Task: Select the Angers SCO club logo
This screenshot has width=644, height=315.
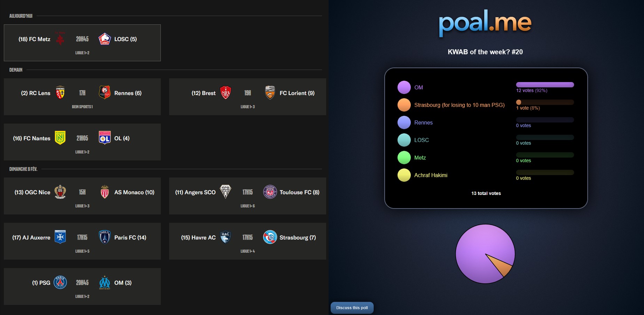Action: 226,192
